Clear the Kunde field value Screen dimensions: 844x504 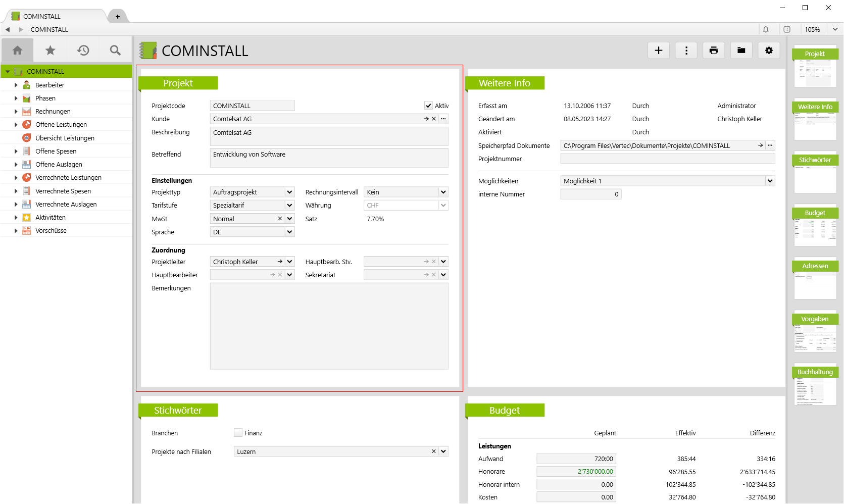pos(433,119)
